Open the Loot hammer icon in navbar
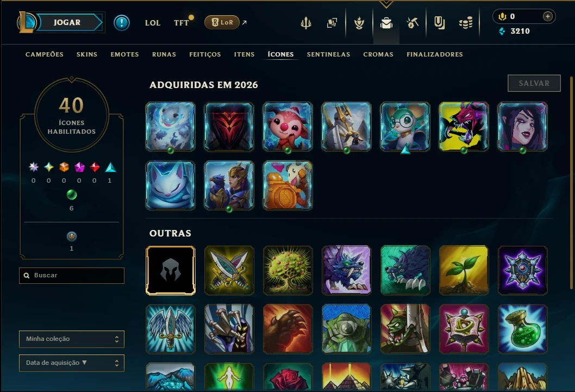This screenshot has width=575, height=392. point(412,23)
